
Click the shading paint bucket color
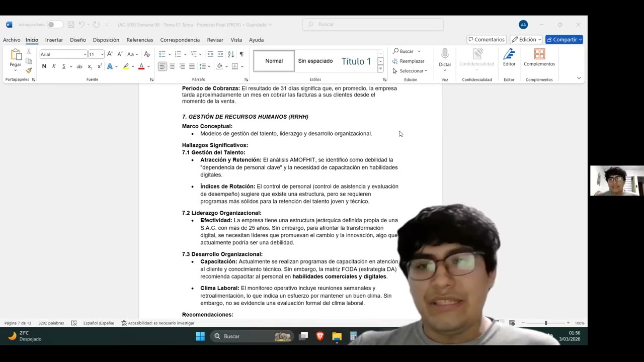coord(219,66)
